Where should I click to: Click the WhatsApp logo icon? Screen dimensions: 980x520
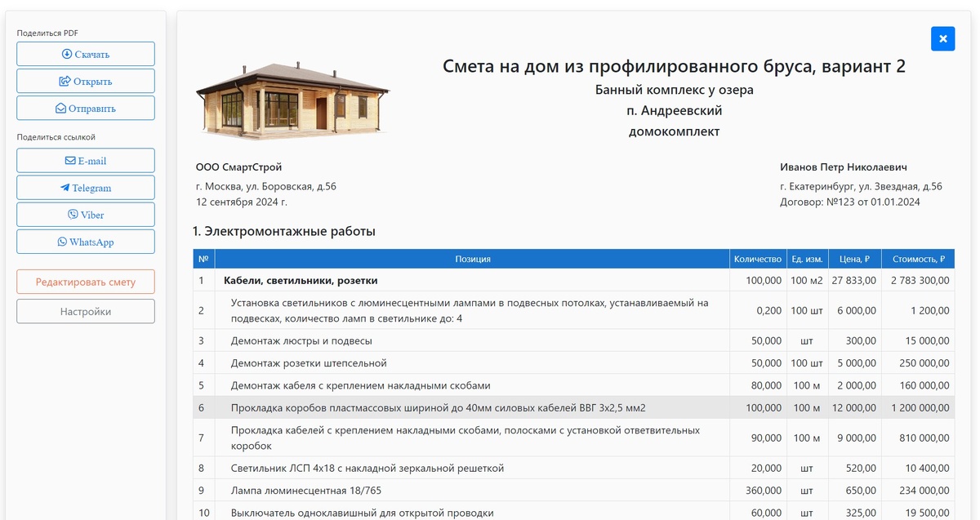point(62,242)
